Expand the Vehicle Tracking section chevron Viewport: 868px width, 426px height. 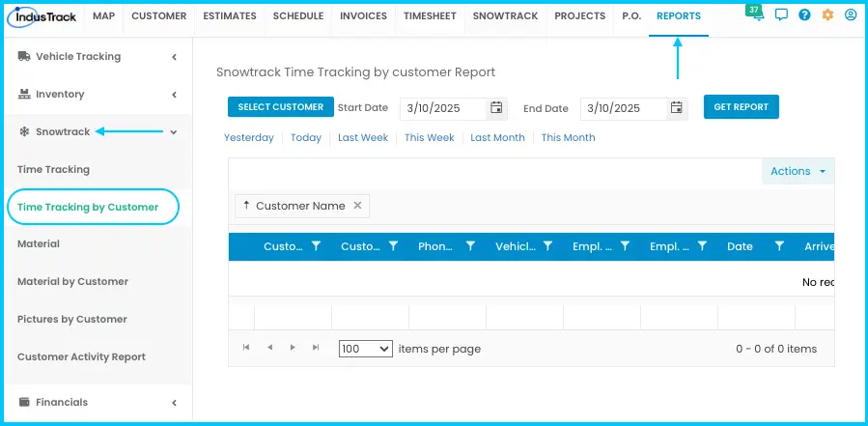tap(174, 56)
